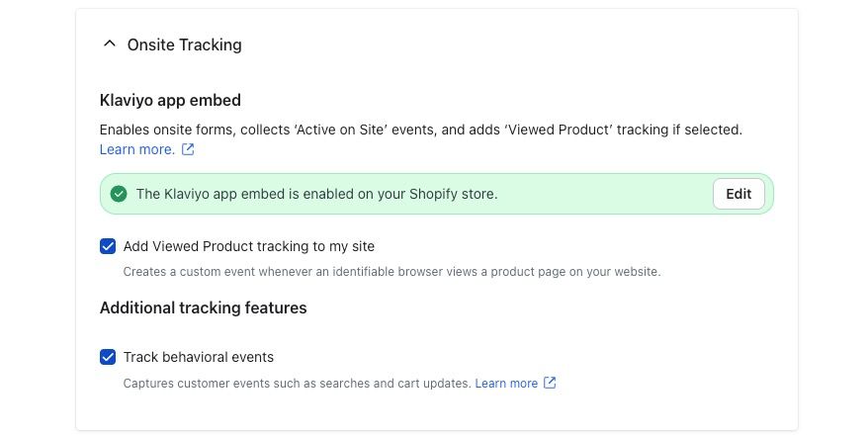This screenshot has height=438, width=868.
Task: Click the 'Track behavioral events' label text
Action: point(198,357)
